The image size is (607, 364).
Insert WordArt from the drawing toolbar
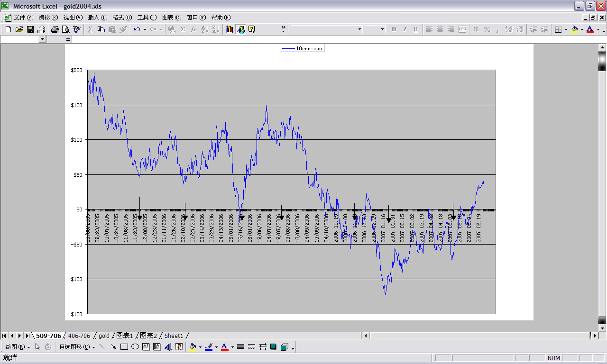(168, 347)
